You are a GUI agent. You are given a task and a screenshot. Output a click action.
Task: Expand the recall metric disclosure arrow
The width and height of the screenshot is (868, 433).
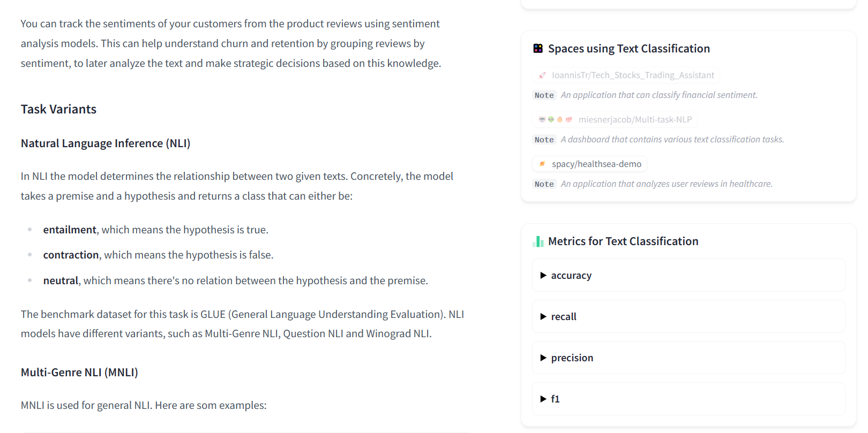click(543, 317)
